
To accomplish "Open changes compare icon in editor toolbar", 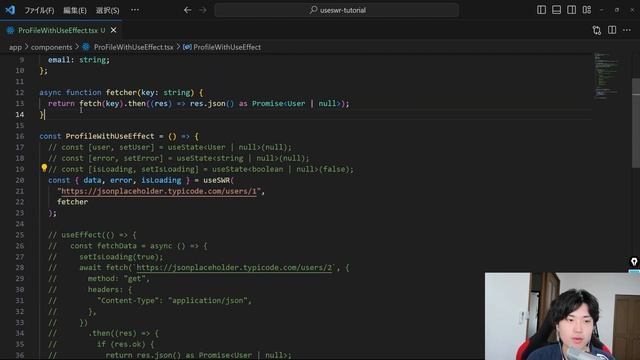I will (x=597, y=30).
